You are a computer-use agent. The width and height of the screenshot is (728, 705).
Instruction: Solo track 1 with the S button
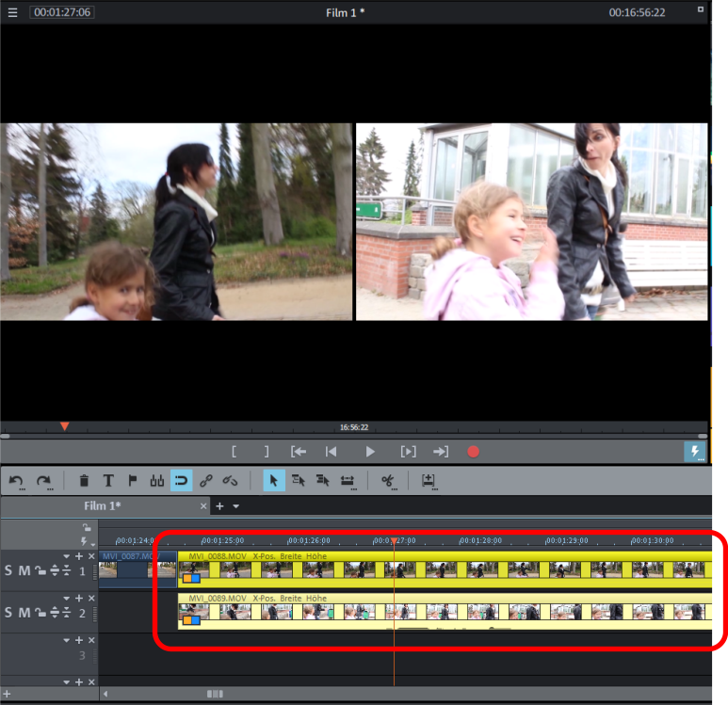click(8, 570)
